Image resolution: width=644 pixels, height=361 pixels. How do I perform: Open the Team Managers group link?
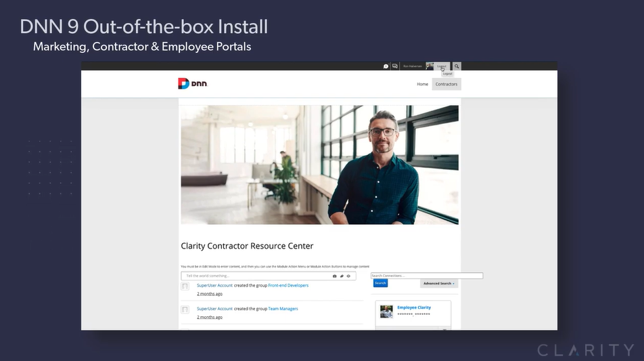click(283, 309)
